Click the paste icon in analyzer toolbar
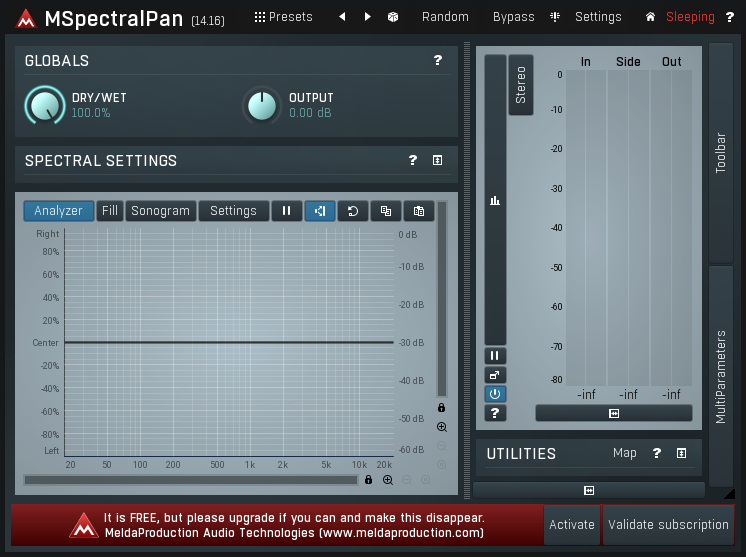The width and height of the screenshot is (746, 557). tap(419, 211)
